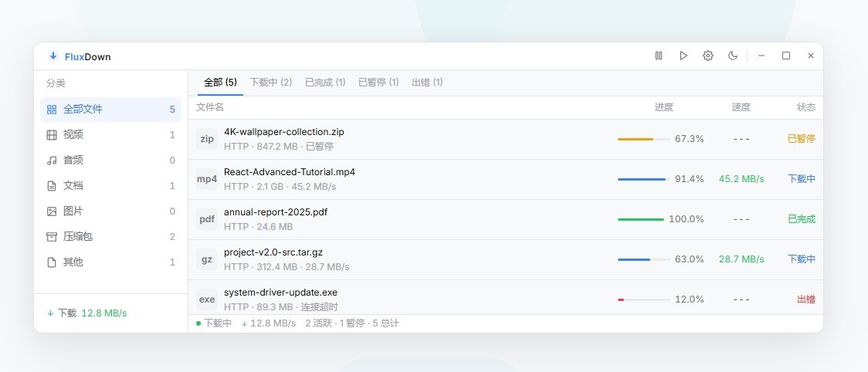Click 'HTTP · 847.2 MB · 已暂停' details

tap(279, 147)
